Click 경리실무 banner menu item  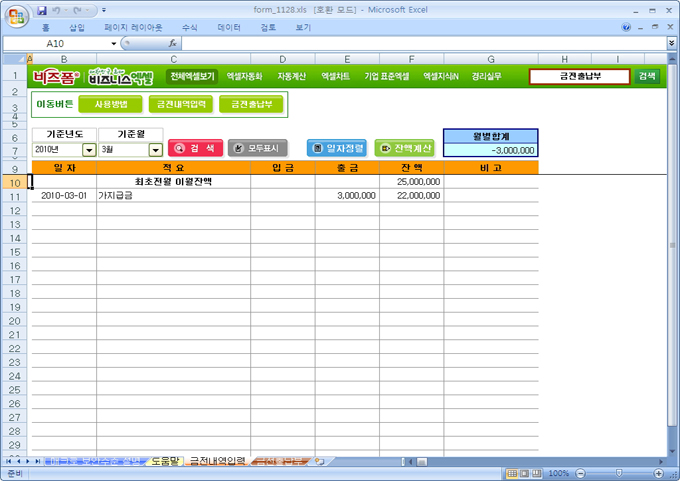[x=487, y=76]
